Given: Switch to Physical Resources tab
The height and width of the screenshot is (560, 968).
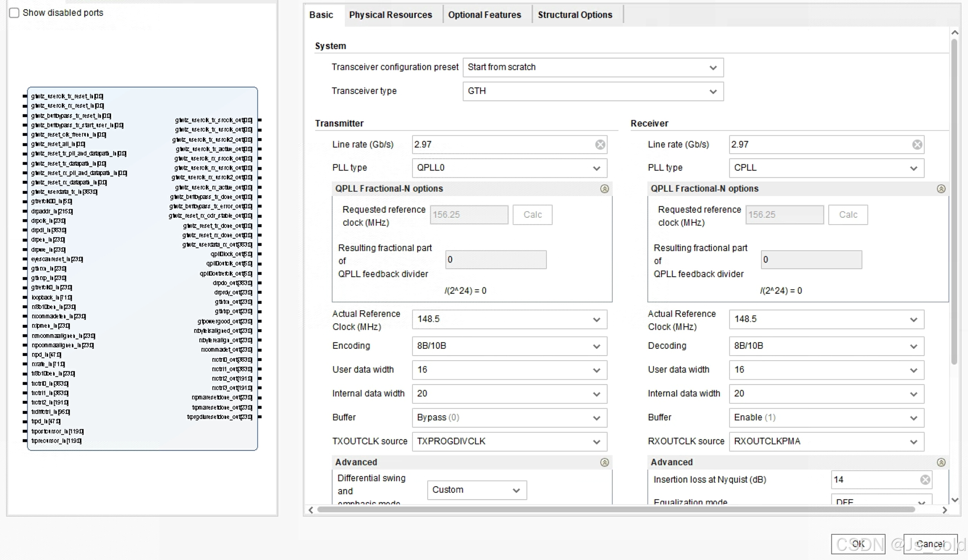Looking at the screenshot, I should 390,15.
